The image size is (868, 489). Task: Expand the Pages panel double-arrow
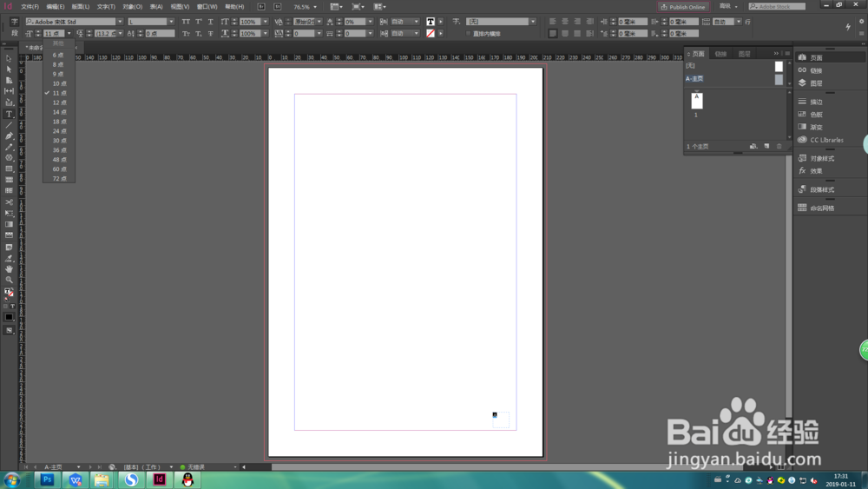(775, 53)
